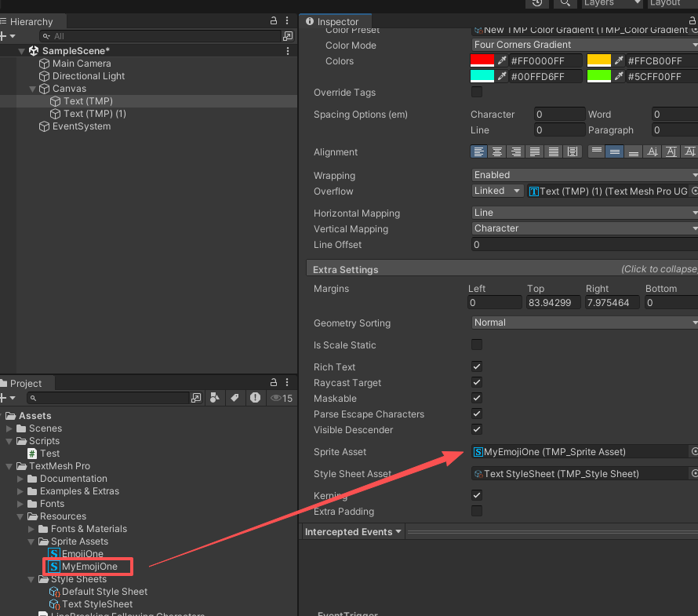Set top vertical alignment
The image size is (698, 616).
597,152
